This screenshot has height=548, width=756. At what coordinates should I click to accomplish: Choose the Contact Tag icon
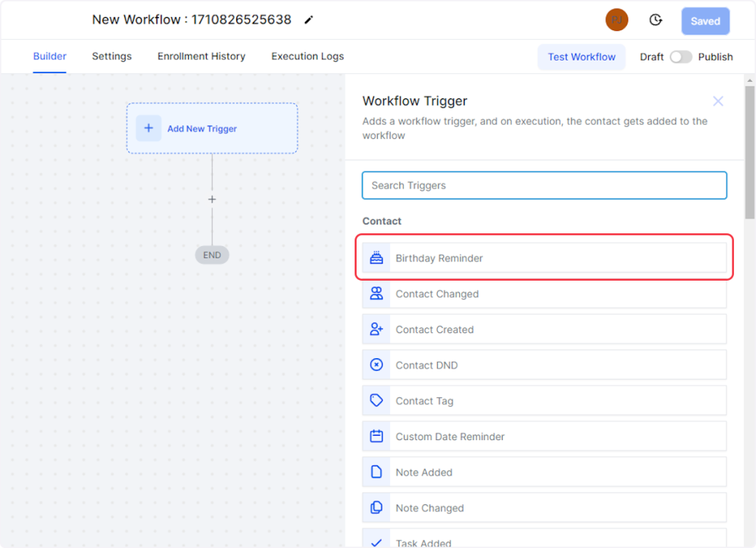[377, 400]
